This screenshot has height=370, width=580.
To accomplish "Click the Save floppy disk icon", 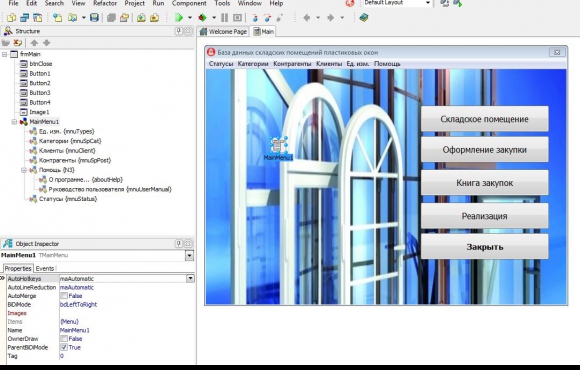I will (94, 17).
